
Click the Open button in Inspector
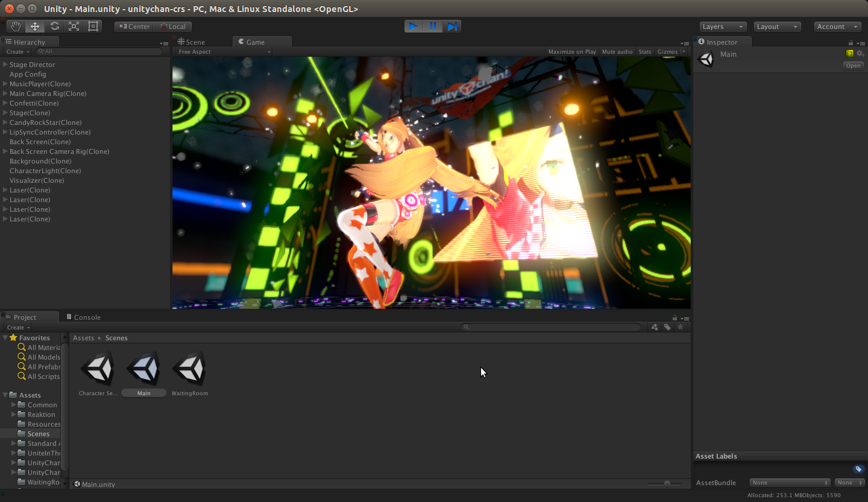(x=853, y=66)
